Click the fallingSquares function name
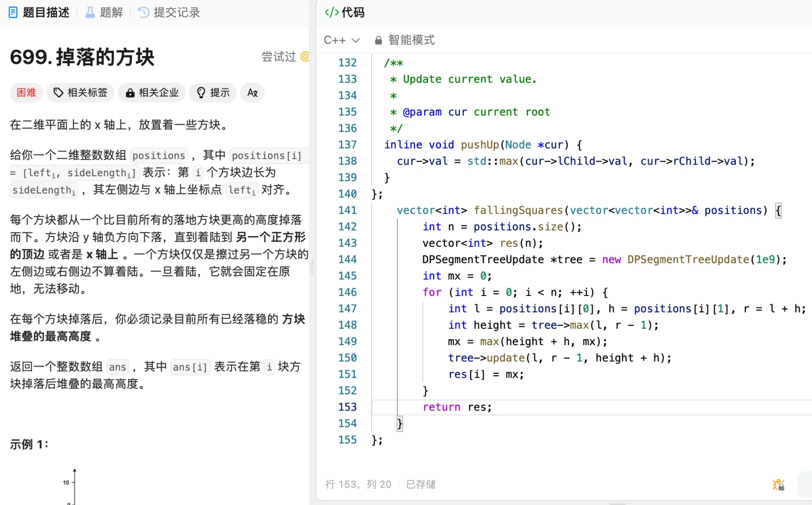Viewport: 812px width, 505px height. pyautogui.click(x=518, y=210)
